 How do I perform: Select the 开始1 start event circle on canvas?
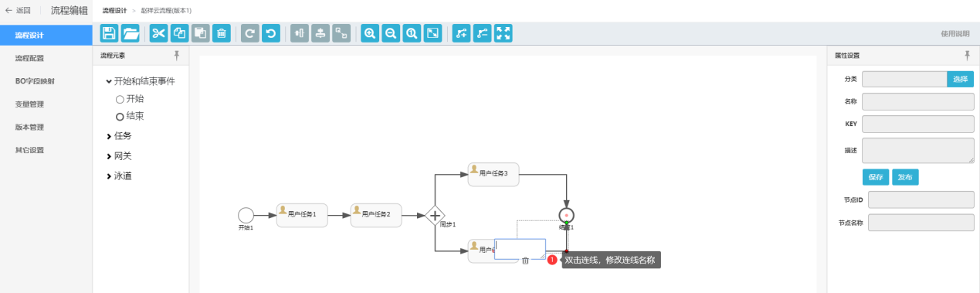coord(246,215)
